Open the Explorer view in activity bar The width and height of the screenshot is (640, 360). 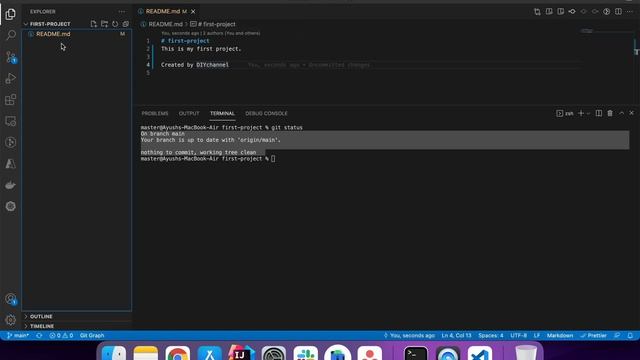11,14
